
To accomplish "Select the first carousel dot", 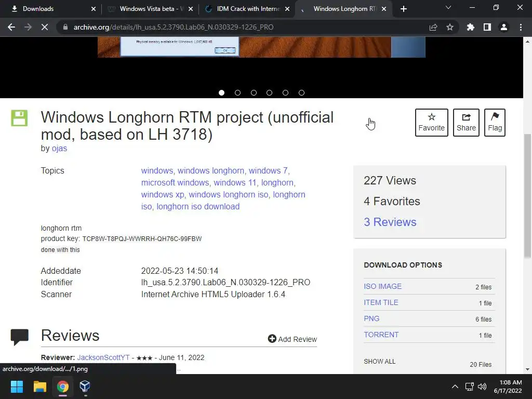I will pos(221,92).
